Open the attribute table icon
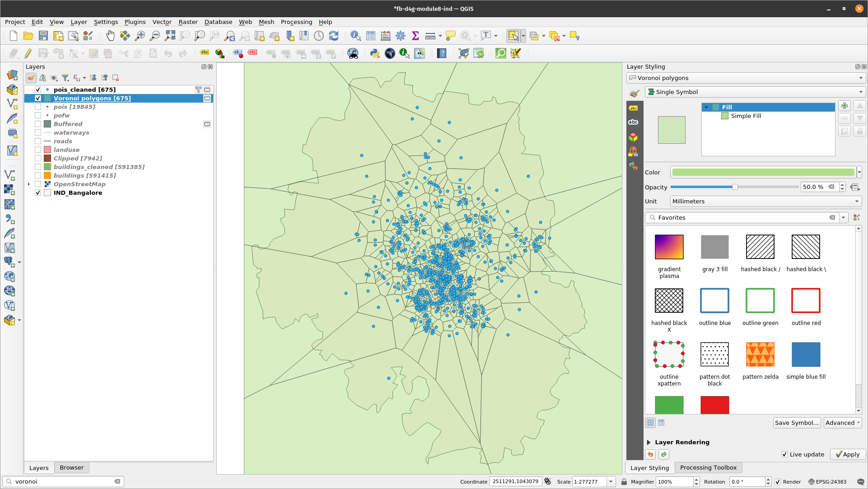Viewport: 868px width, 489px height. (x=371, y=36)
